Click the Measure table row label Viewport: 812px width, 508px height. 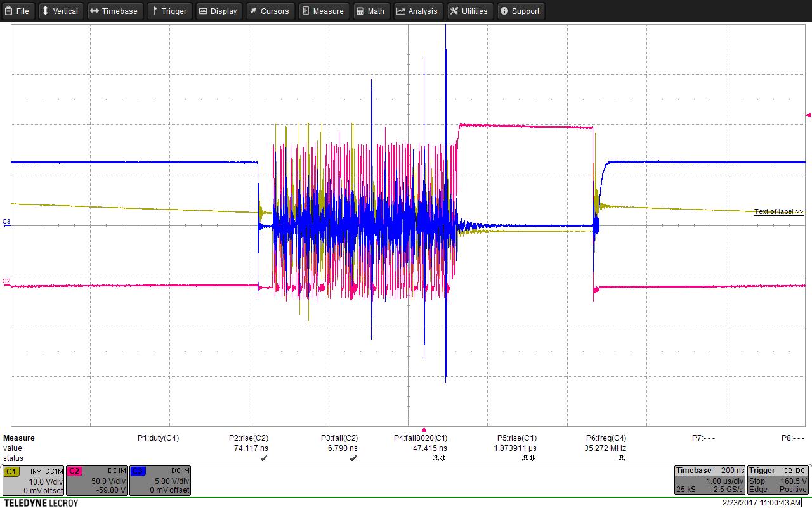click(x=19, y=438)
